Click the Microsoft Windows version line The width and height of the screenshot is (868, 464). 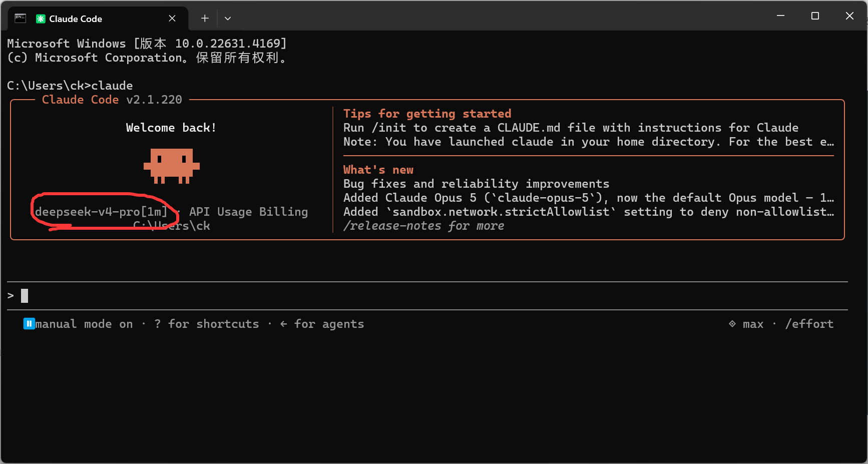(147, 44)
